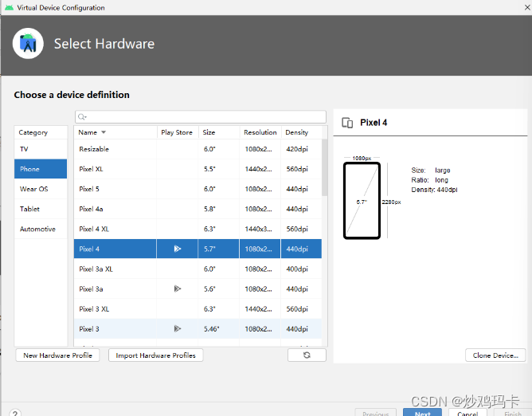Click the 5.5" size cell
The width and height of the screenshot is (532, 416).
click(219, 169)
